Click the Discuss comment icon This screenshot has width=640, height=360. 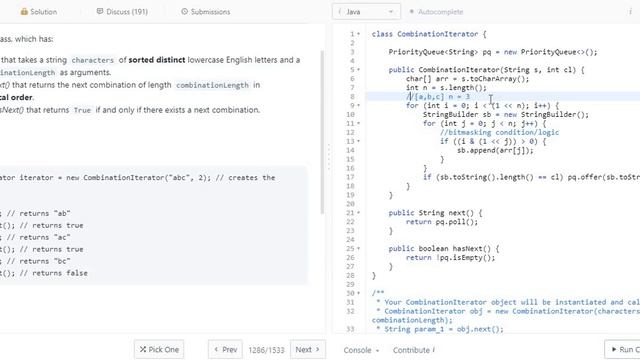tap(100, 11)
